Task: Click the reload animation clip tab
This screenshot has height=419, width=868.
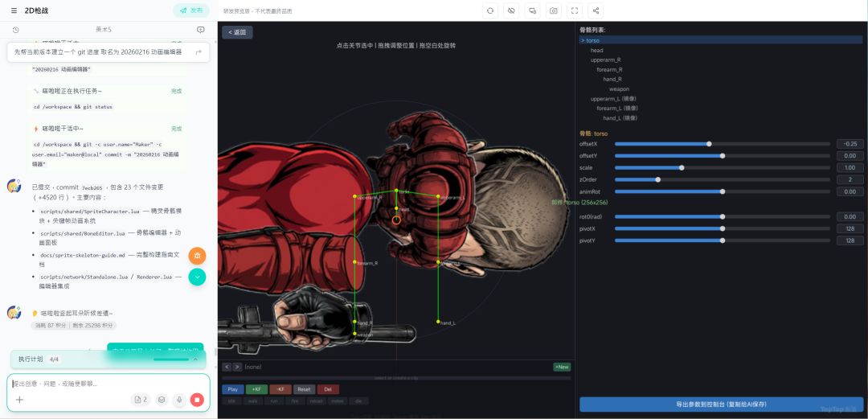Action: pyautogui.click(x=316, y=401)
